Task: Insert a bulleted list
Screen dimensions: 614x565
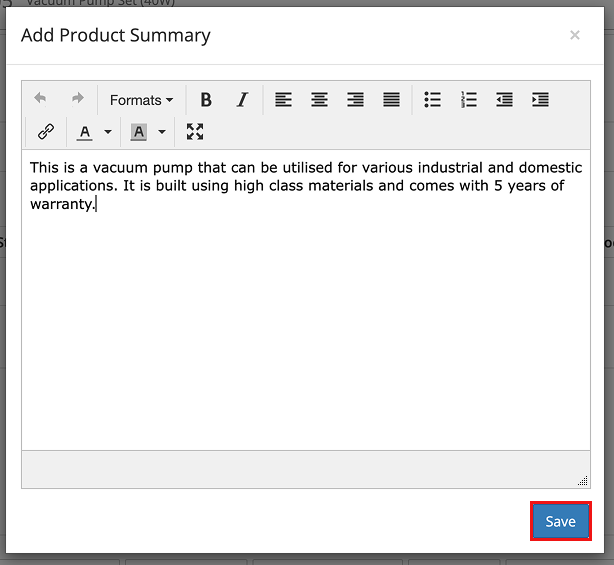Action: (433, 100)
